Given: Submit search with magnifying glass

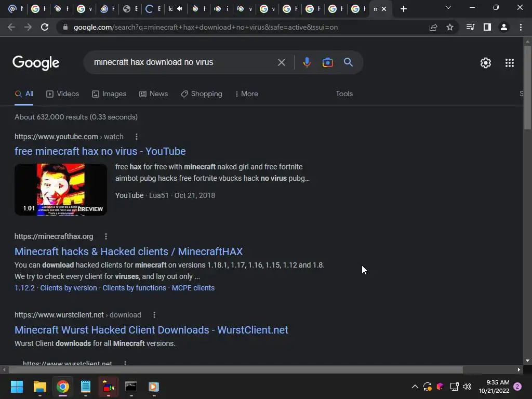Looking at the screenshot, I should (x=348, y=62).
